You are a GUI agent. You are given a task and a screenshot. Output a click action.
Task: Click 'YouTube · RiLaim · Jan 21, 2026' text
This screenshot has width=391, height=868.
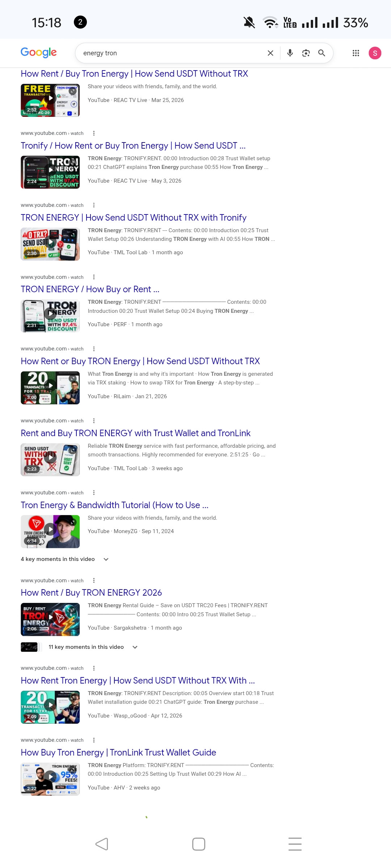click(127, 396)
